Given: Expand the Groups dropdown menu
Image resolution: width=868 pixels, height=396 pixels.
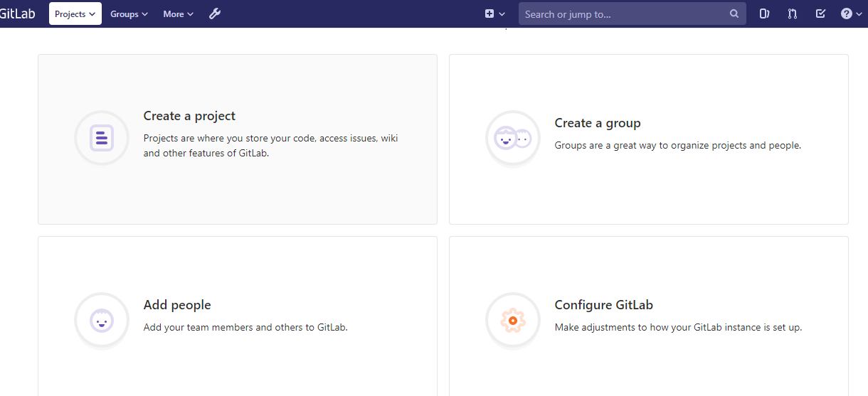Looking at the screenshot, I should click(x=129, y=14).
